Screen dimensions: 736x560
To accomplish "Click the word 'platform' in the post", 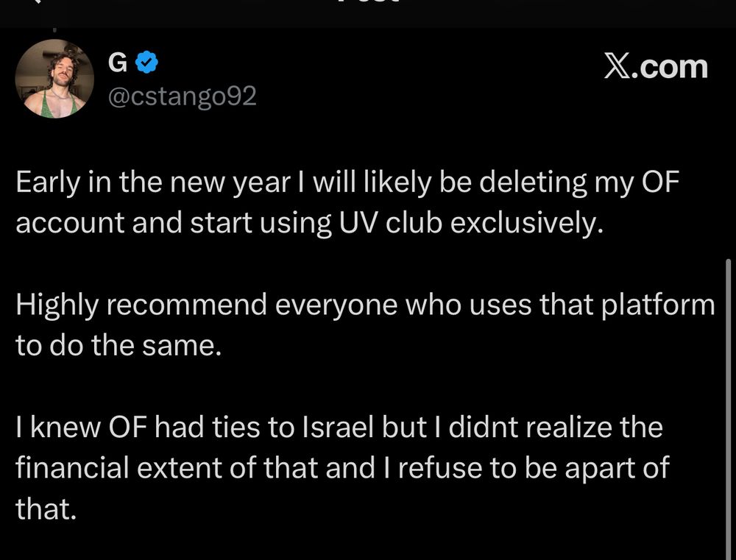I will click(662, 305).
